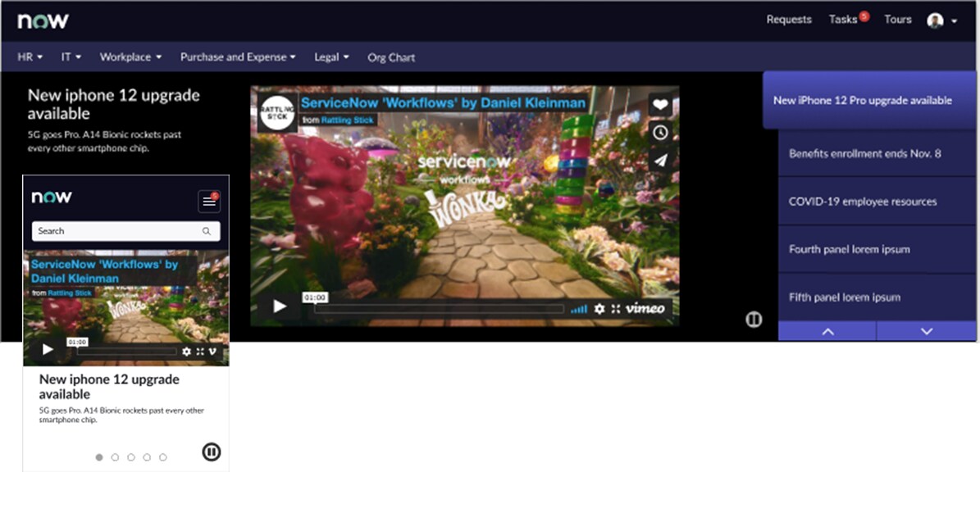The height and width of the screenshot is (531, 980).
Task: Expand the IT dropdown menu
Action: (71, 57)
